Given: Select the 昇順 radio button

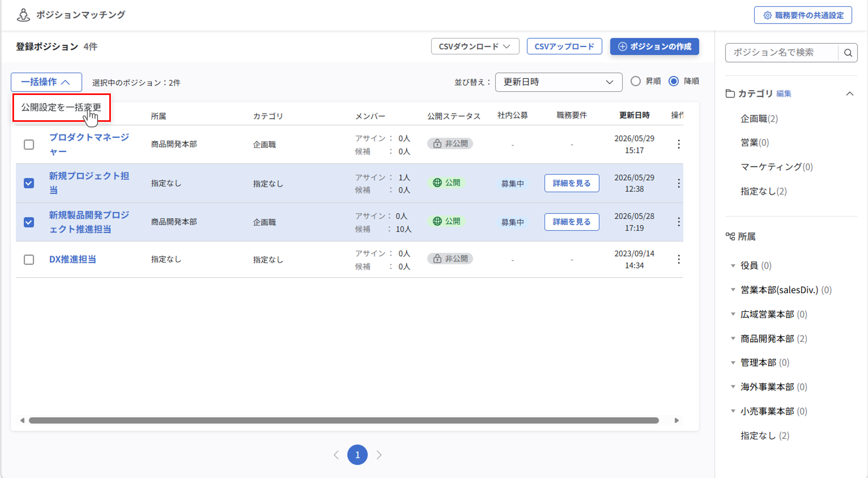Looking at the screenshot, I should click(x=635, y=81).
